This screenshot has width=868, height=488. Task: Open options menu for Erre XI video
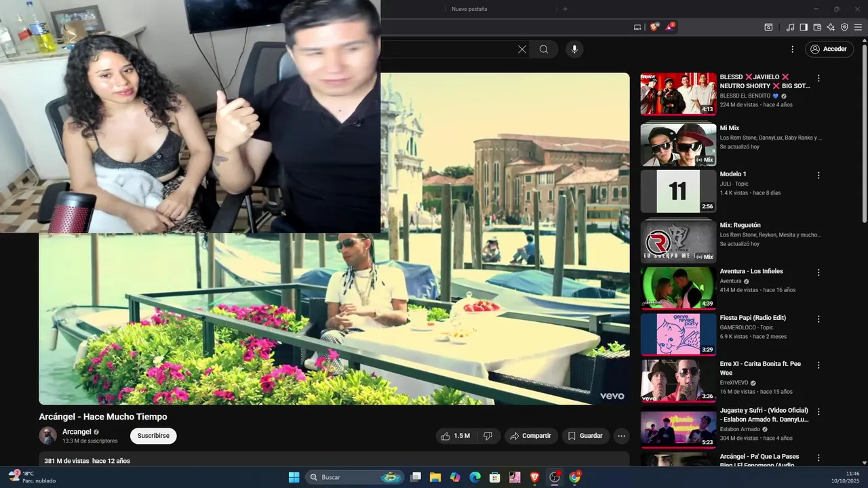pyautogui.click(x=818, y=365)
